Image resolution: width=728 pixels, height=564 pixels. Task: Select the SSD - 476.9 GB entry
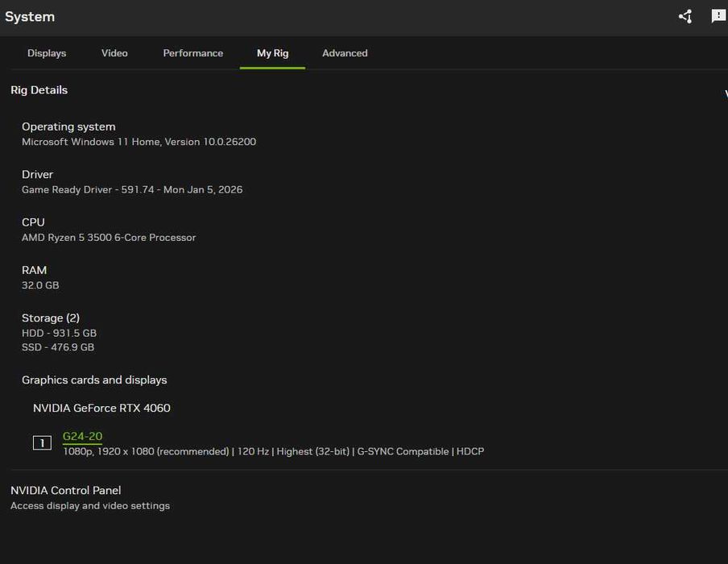coord(58,347)
